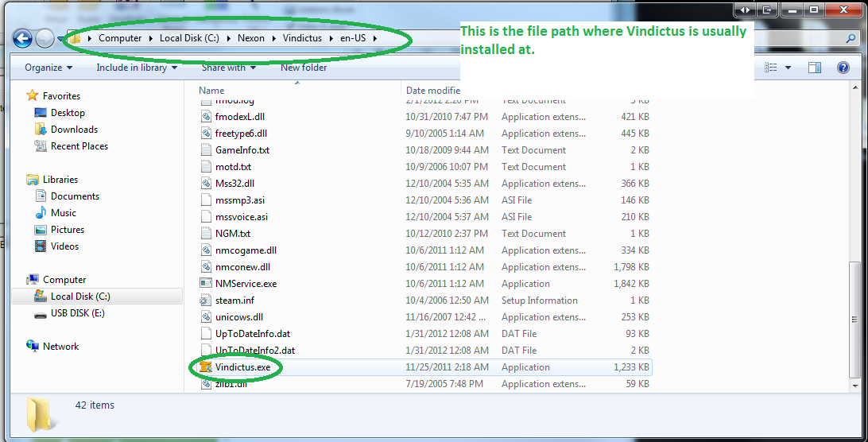Expand the arrow after Nexon breadcrumb

pyautogui.click(x=274, y=38)
